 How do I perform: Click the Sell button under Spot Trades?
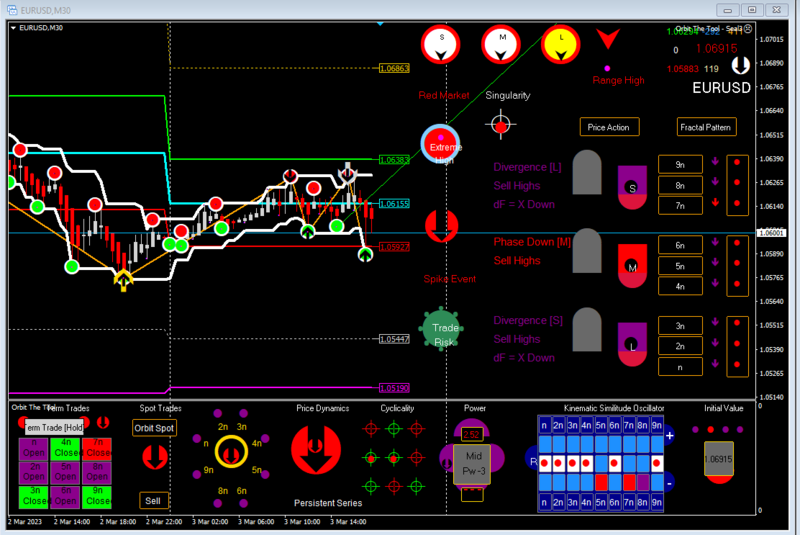153,501
